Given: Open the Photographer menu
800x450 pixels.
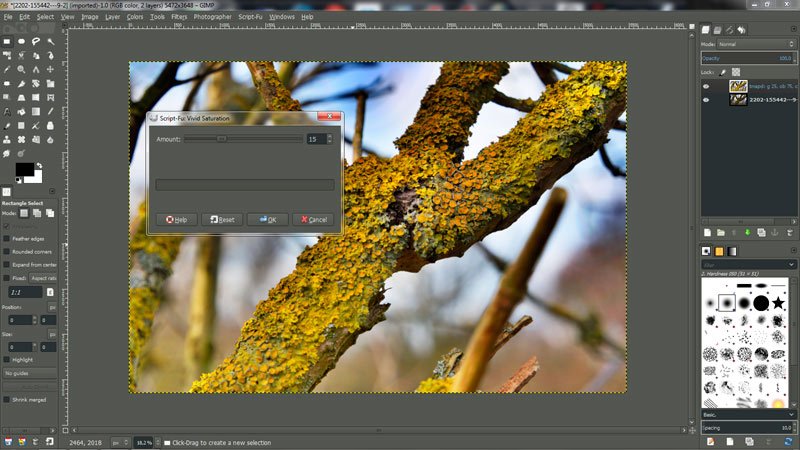Looking at the screenshot, I should point(213,17).
